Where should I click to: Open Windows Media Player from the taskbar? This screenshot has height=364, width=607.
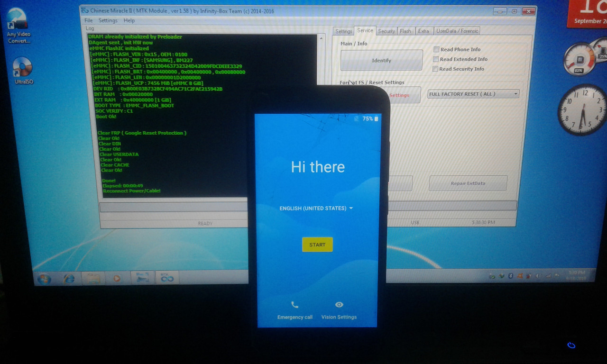point(117,278)
